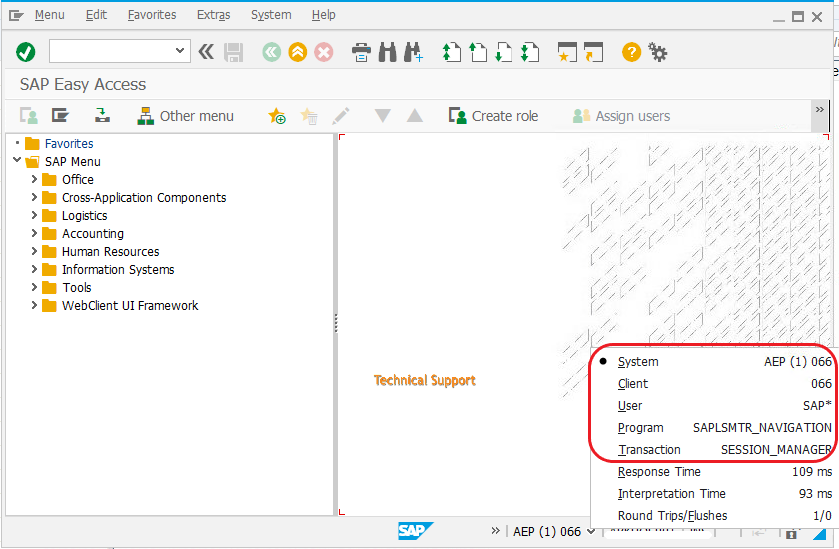Click the Delete Favorites star icon
The height and width of the screenshot is (549, 839).
click(309, 116)
